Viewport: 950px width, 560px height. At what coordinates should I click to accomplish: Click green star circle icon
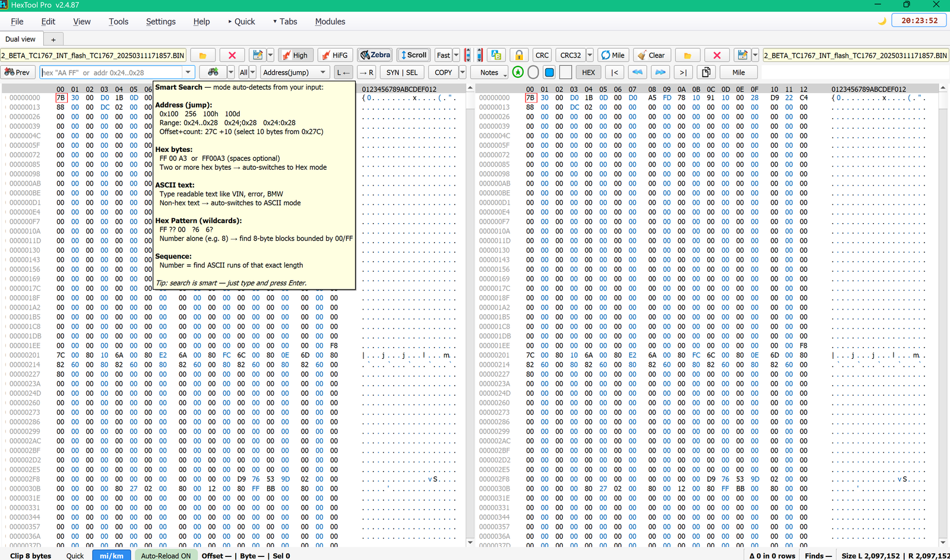(518, 72)
